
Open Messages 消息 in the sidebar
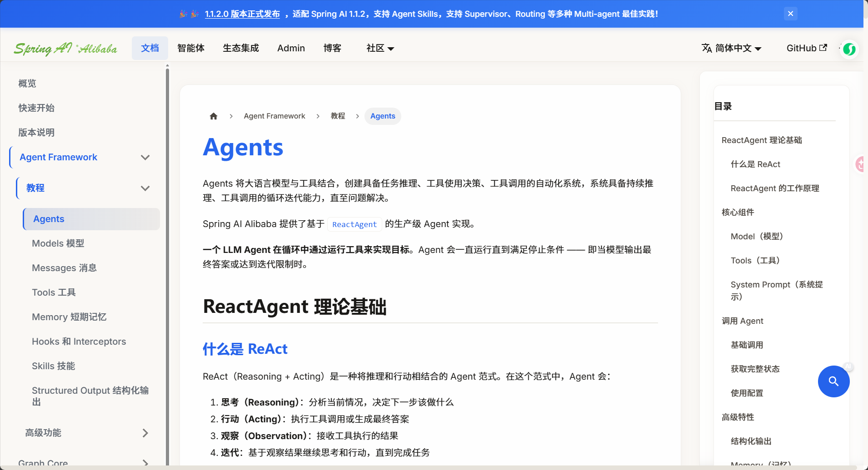tap(64, 268)
